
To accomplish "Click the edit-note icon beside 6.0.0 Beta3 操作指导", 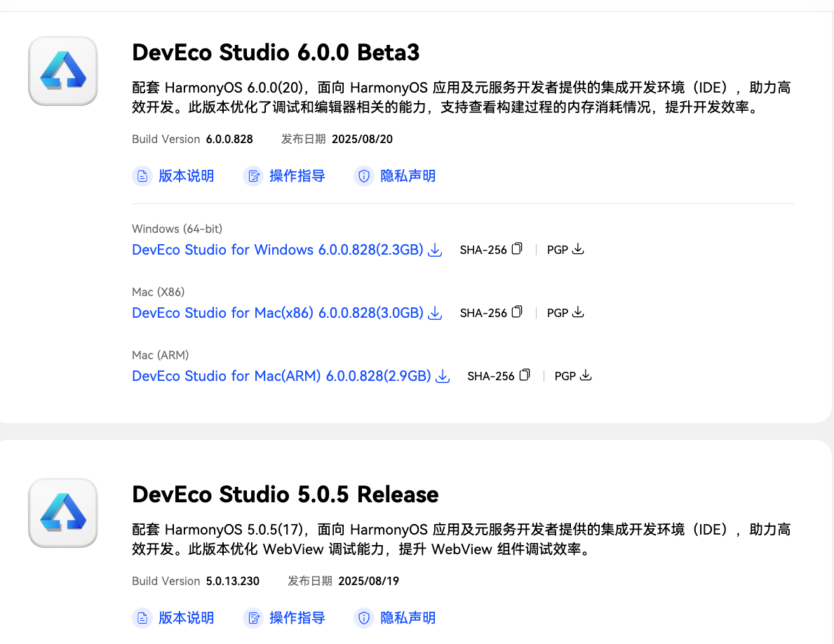I will 253,176.
